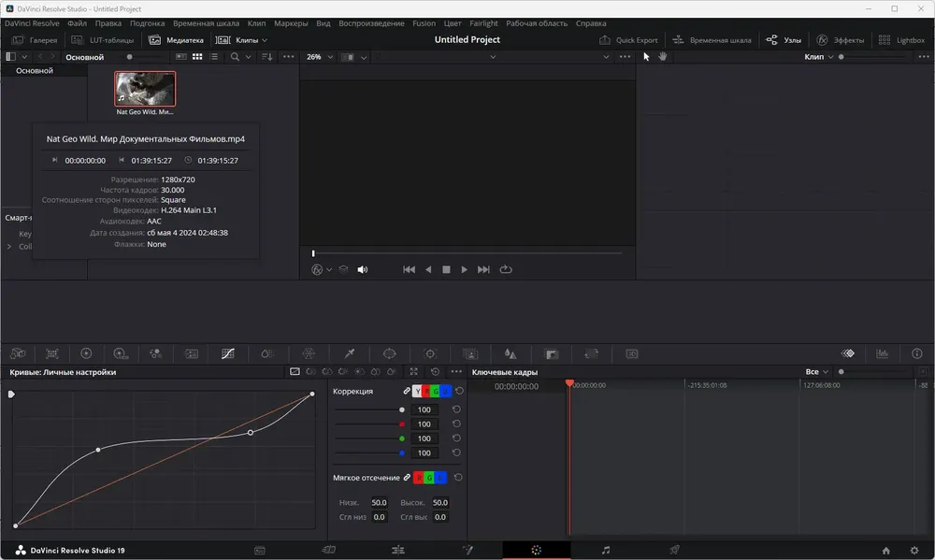The width and height of the screenshot is (935, 560).
Task: Open the Маркеры menu
Action: click(x=291, y=23)
